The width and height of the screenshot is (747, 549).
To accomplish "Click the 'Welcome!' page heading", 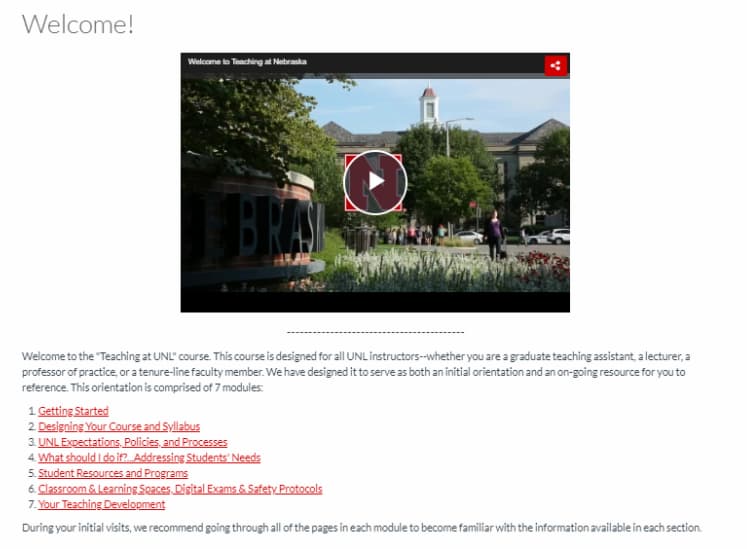I will click(78, 24).
